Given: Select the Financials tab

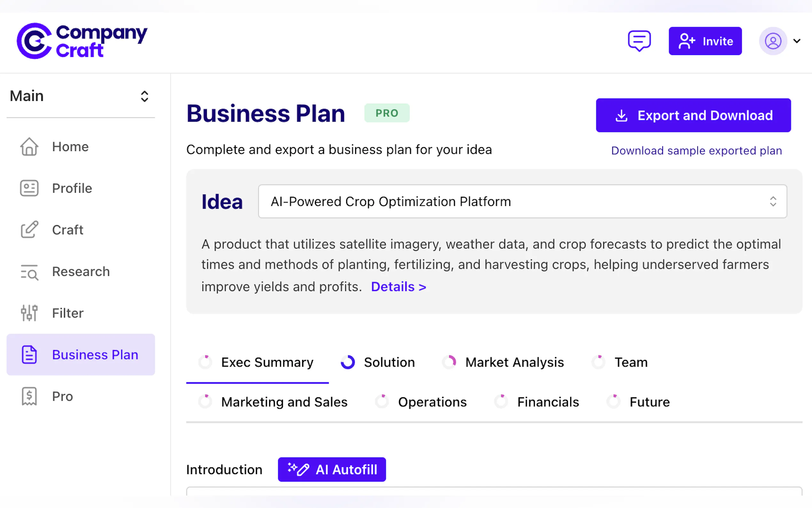Looking at the screenshot, I should [x=548, y=402].
